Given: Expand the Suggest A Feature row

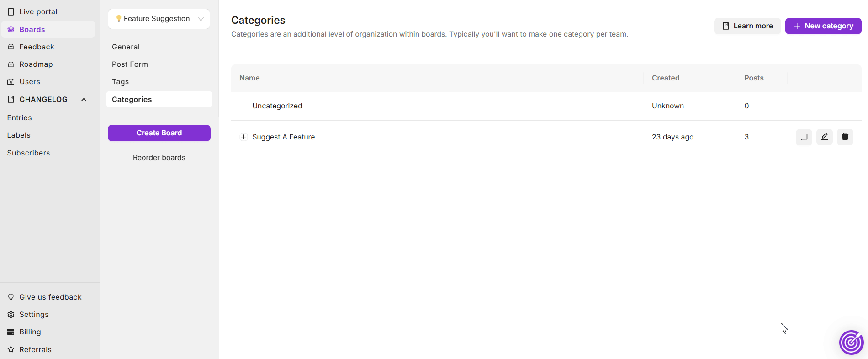Looking at the screenshot, I should tap(243, 137).
